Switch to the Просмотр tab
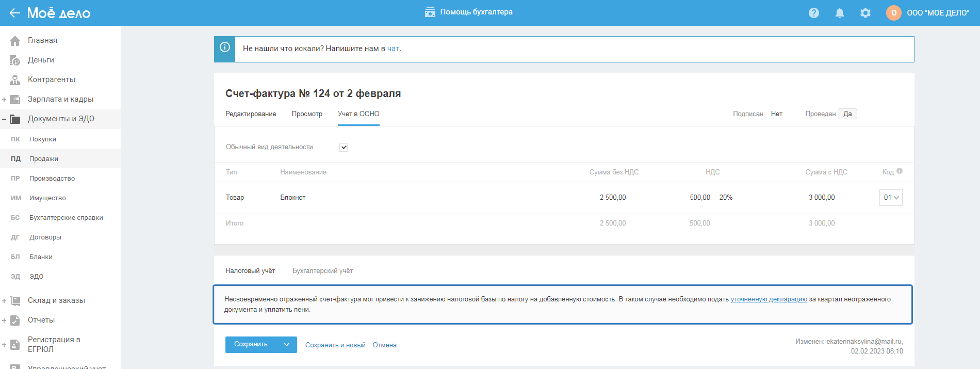This screenshot has width=980, height=369. pos(307,114)
